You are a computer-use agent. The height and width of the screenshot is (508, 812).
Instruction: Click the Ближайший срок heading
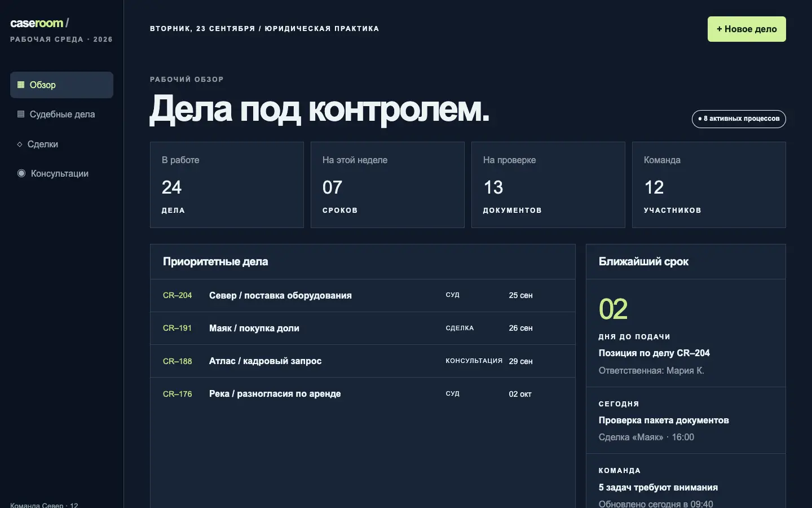pos(643,261)
